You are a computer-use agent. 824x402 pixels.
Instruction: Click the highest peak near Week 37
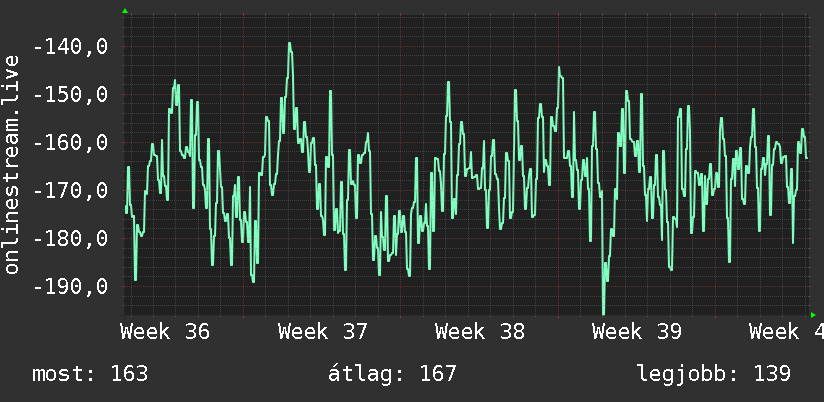click(x=289, y=44)
